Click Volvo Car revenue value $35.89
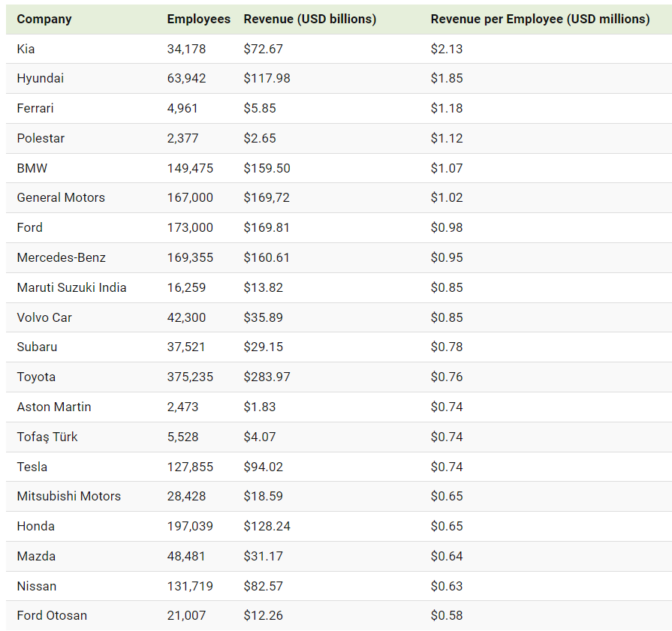 coord(263,317)
